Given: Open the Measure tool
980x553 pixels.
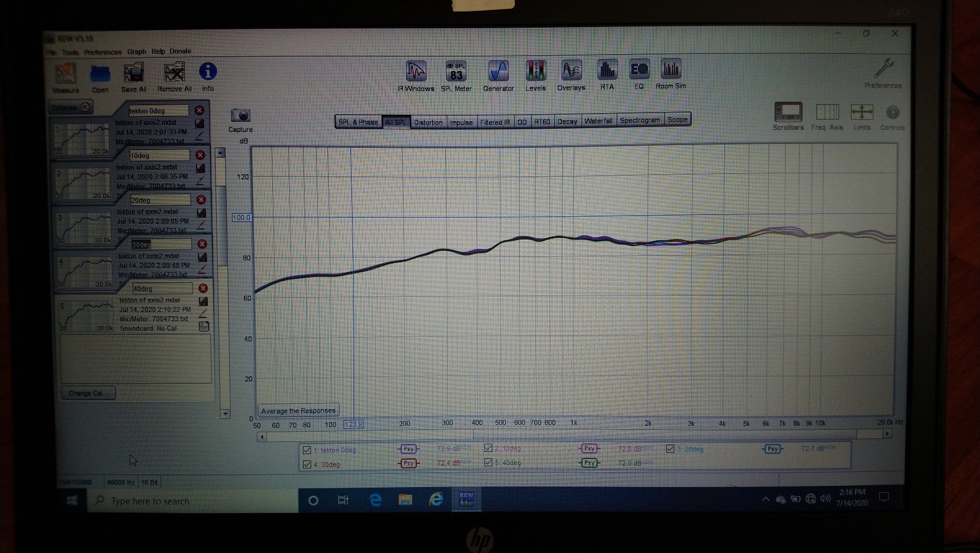Looking at the screenshot, I should coord(65,78).
